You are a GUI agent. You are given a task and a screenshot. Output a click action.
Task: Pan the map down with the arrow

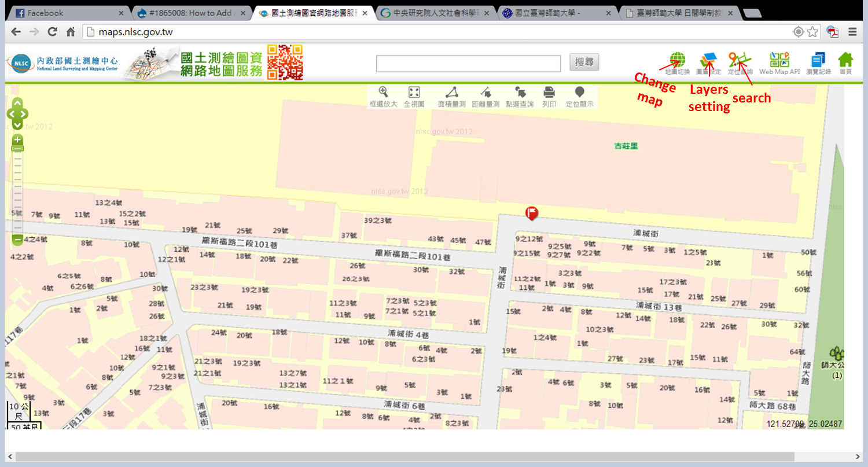pos(17,124)
